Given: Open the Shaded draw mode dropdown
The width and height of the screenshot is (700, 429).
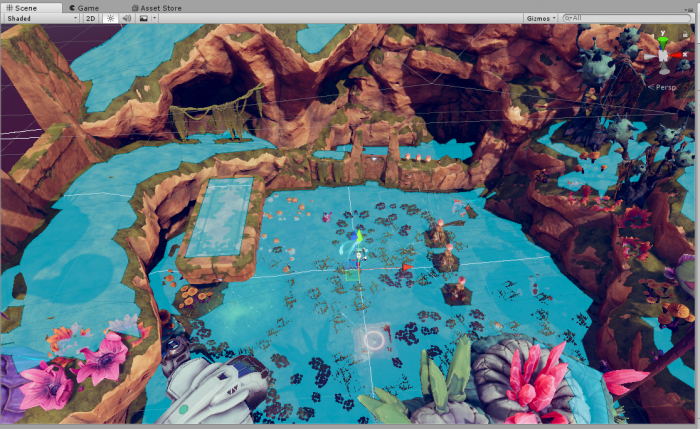Looking at the screenshot, I should [x=42, y=18].
